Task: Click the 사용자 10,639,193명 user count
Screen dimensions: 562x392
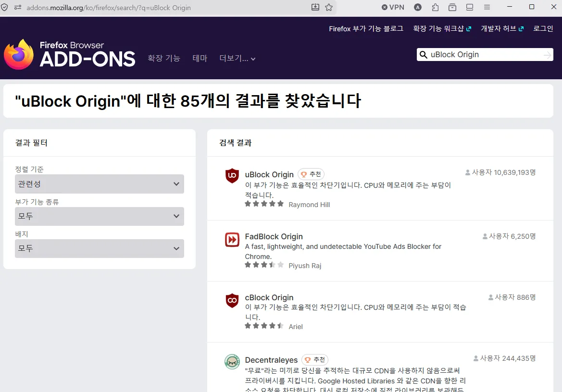Action: coord(500,172)
